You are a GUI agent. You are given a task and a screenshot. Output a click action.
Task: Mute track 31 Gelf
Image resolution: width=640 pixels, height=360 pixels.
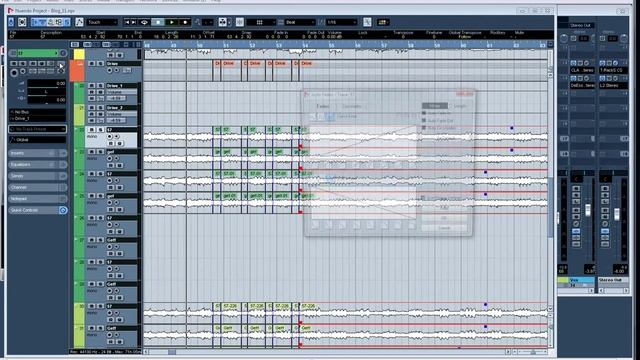pos(92,328)
